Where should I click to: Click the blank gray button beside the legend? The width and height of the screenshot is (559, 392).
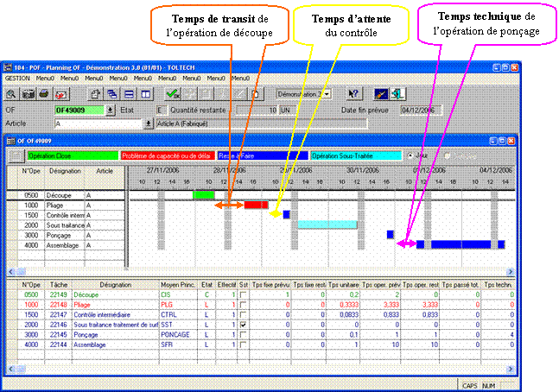pyautogui.click(x=16, y=155)
